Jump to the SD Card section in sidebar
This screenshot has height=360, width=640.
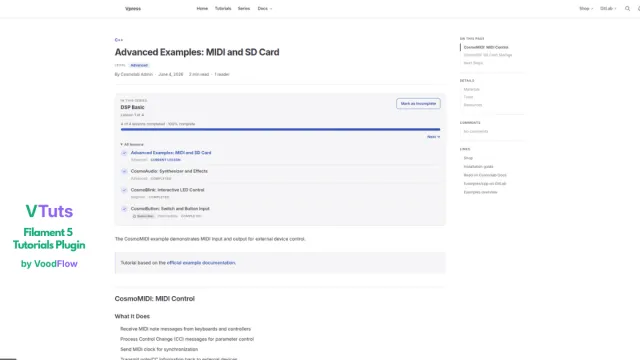click(487, 55)
